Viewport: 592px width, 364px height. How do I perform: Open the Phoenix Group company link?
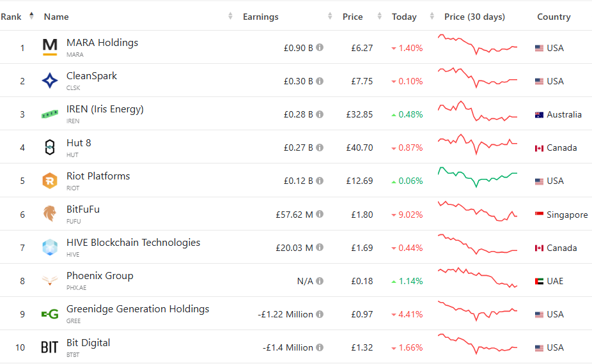coord(100,276)
